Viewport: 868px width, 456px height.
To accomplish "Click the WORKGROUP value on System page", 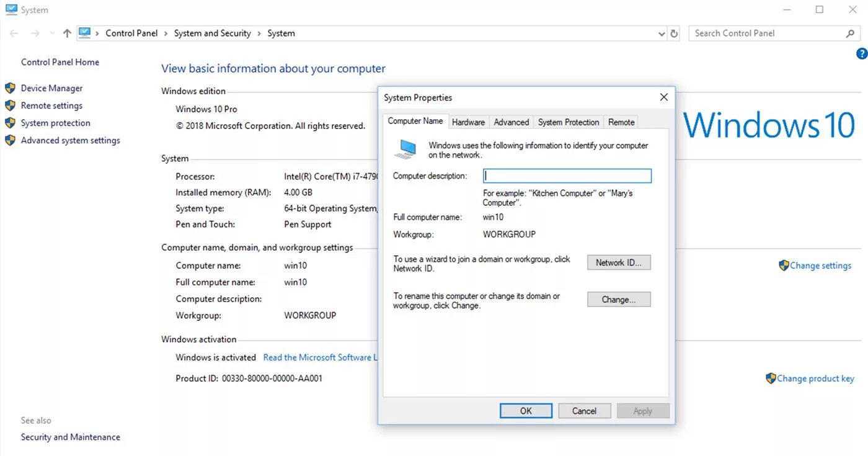I will pyautogui.click(x=310, y=315).
